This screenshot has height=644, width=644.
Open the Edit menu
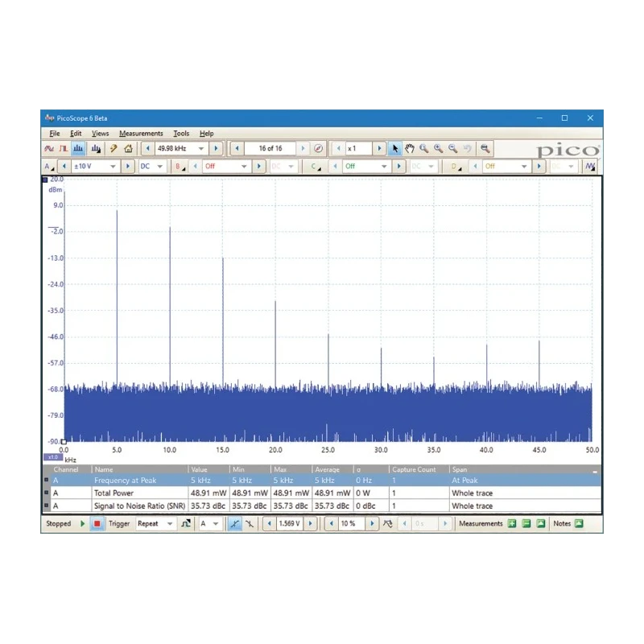click(76, 134)
